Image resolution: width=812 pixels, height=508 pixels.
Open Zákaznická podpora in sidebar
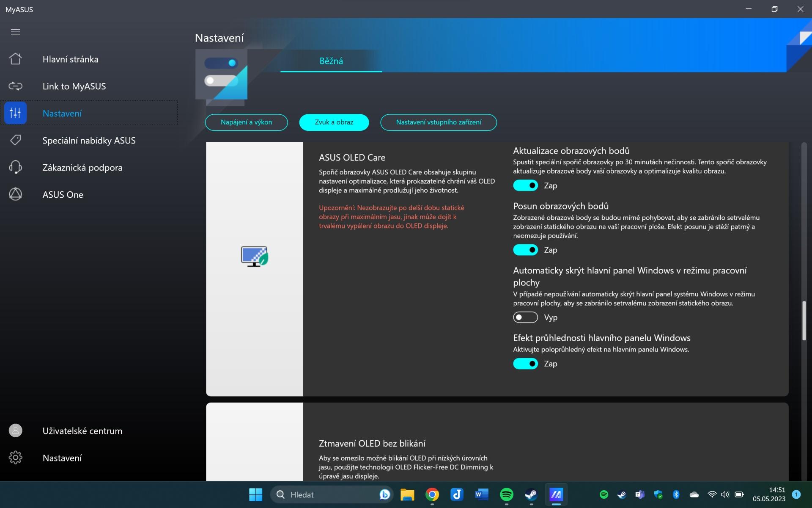82,168
